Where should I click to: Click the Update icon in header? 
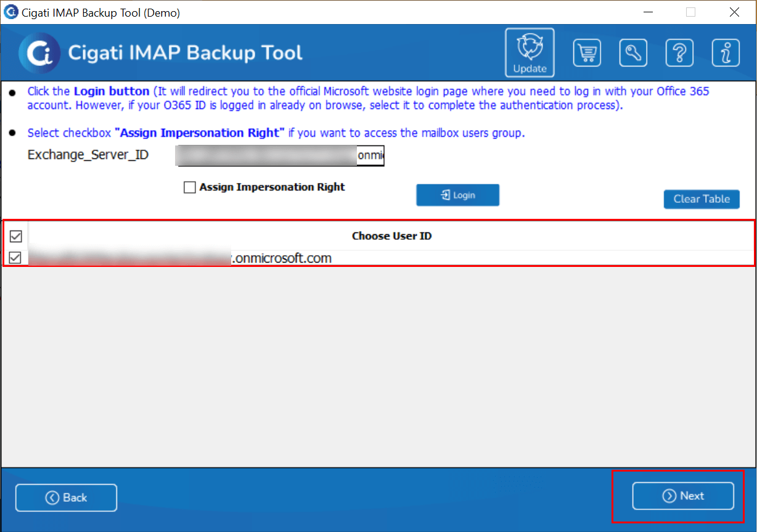coord(530,52)
